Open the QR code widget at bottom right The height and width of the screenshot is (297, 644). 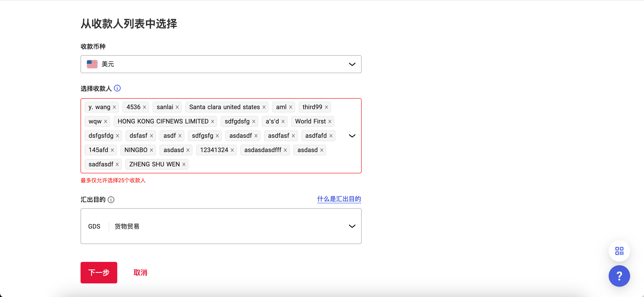point(619,251)
